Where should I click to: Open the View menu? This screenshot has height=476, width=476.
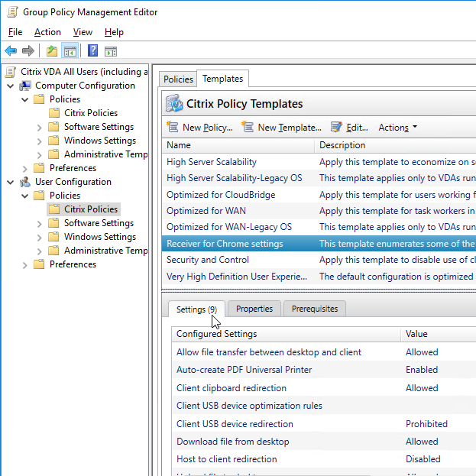83,32
